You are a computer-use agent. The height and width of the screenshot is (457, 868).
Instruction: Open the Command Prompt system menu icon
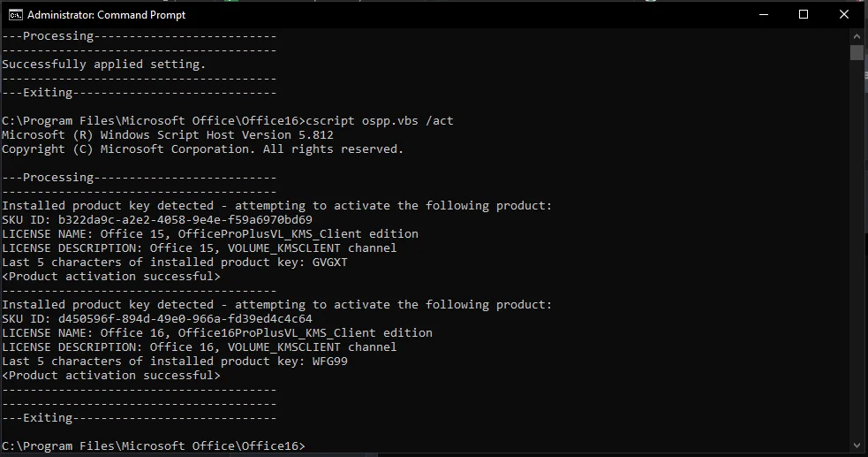[x=16, y=15]
